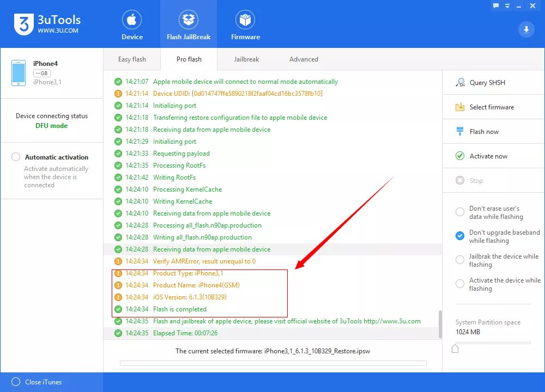Click the Activate now checkmark icon
Screen dimensions: 545x392
coord(460,156)
